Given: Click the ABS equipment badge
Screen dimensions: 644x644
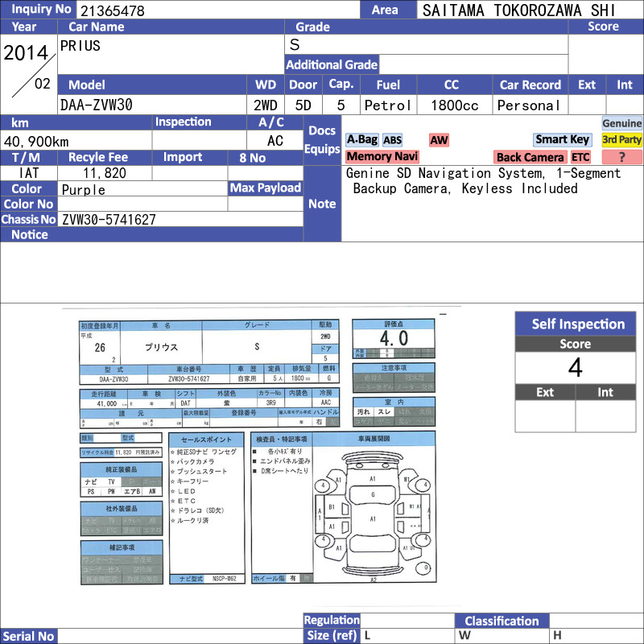Looking at the screenshot, I should (x=392, y=140).
